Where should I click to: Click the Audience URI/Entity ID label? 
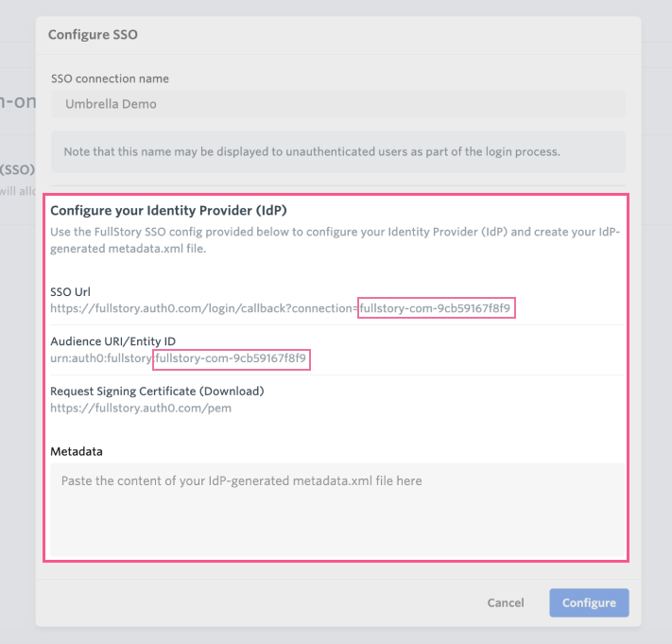coord(113,340)
